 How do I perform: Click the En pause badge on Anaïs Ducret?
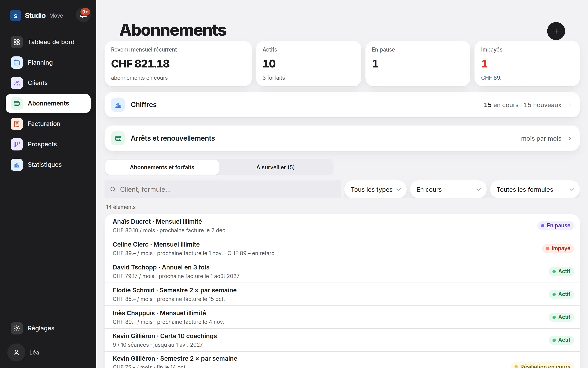point(556,226)
